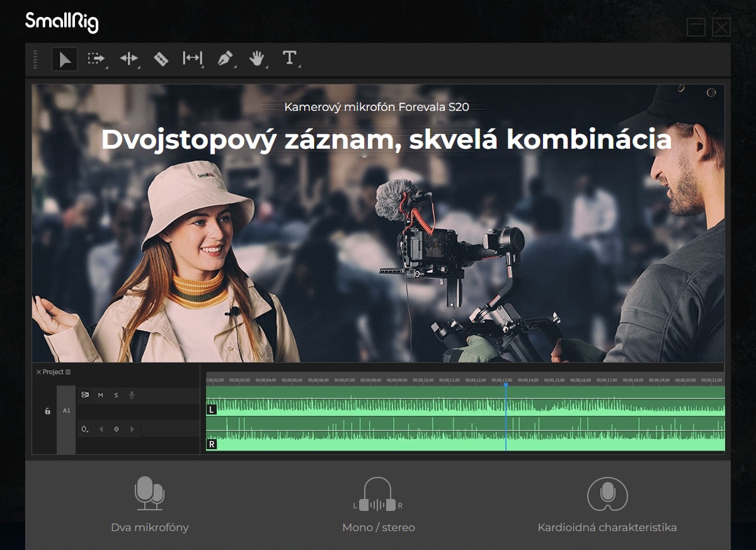756x550 pixels.
Task: Click the Mono / stereo headphones icon
Action: tap(378, 495)
